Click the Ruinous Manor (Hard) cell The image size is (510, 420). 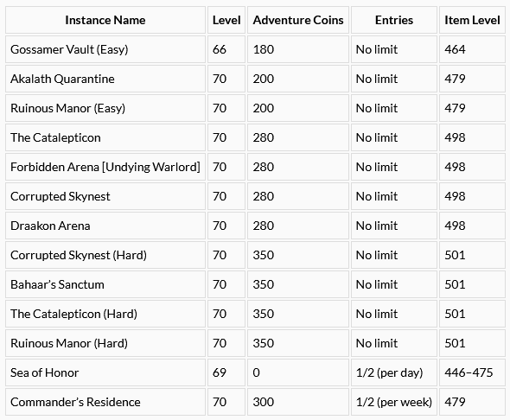click(x=105, y=343)
